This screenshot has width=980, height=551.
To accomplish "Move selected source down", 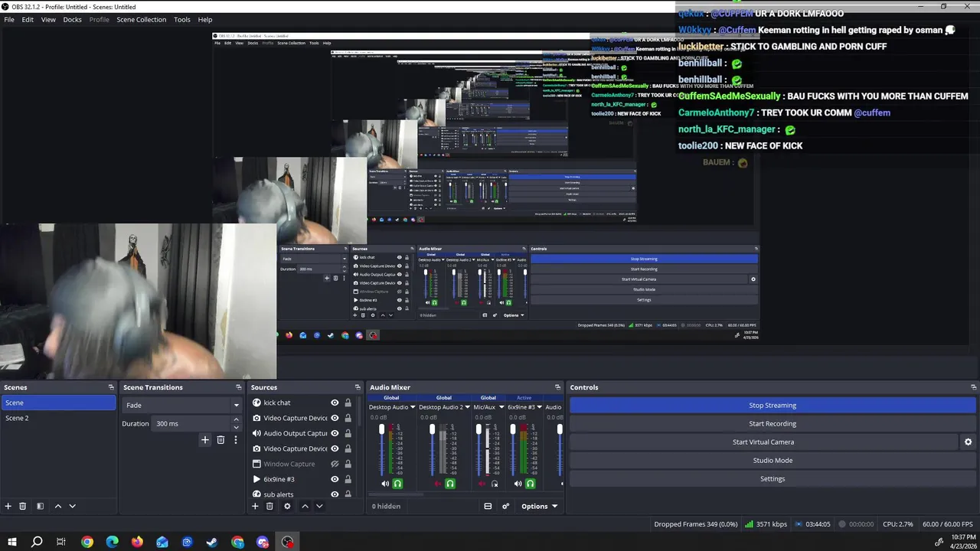I will [319, 506].
